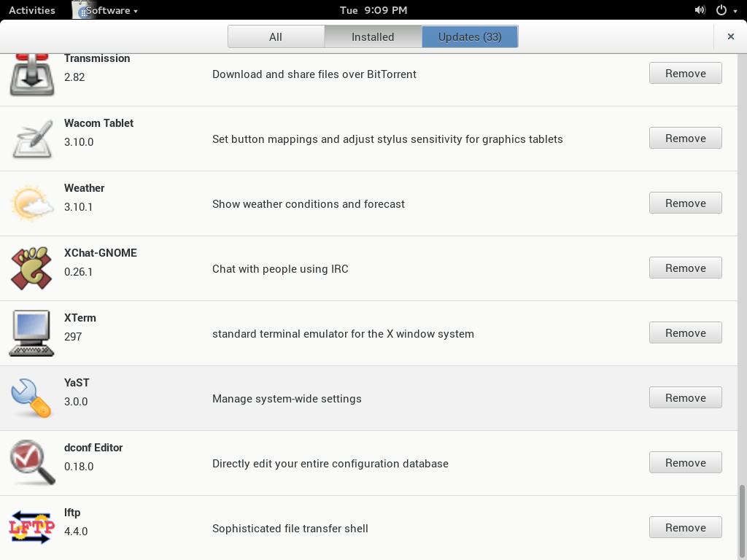Open the Activities overview
The width and height of the screenshot is (747, 560).
pos(32,10)
